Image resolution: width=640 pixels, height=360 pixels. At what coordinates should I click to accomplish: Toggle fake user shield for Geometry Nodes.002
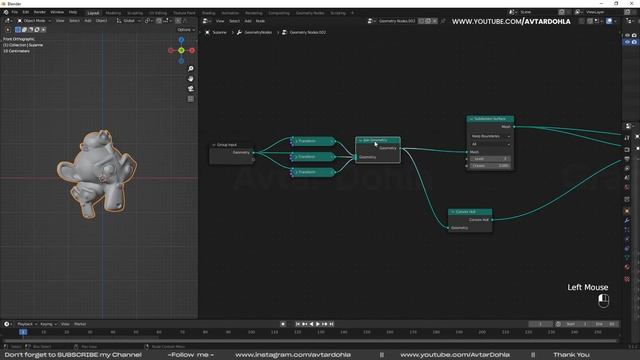pyautogui.click(x=421, y=21)
